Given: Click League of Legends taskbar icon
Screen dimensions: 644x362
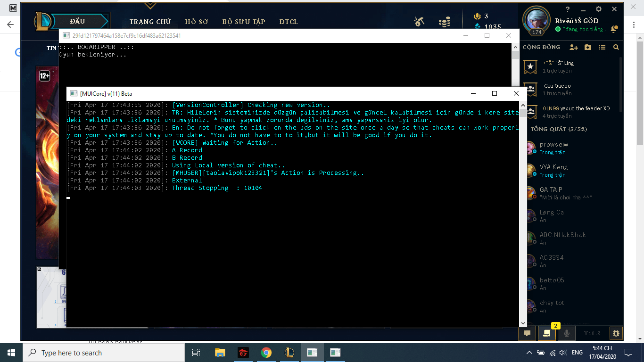Looking at the screenshot, I should click(289, 352).
